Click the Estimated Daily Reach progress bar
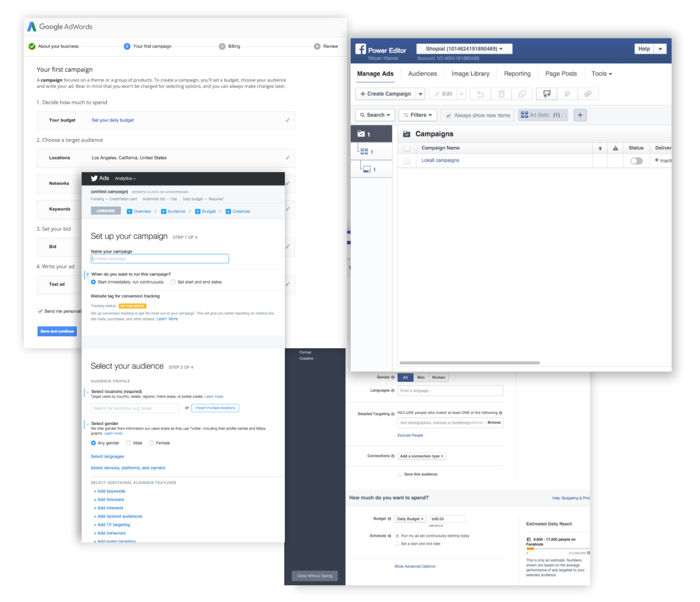This screenshot has height=602, width=700. coord(558,549)
